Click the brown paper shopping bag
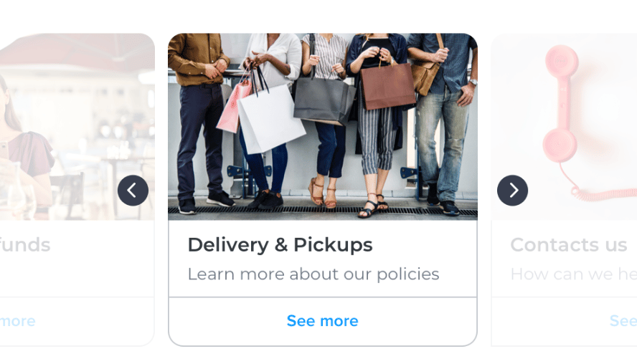The height and width of the screenshot is (364, 637). [x=388, y=86]
